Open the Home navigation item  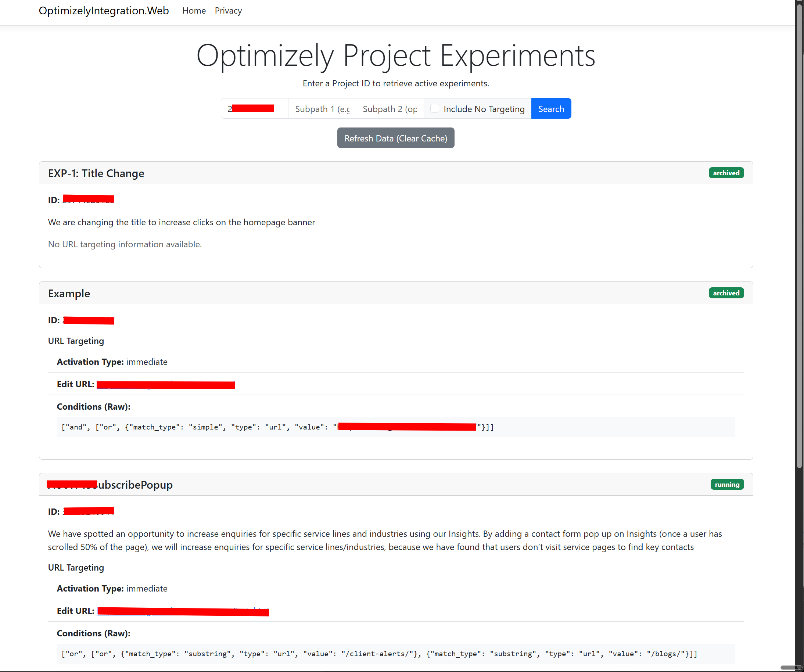point(194,11)
